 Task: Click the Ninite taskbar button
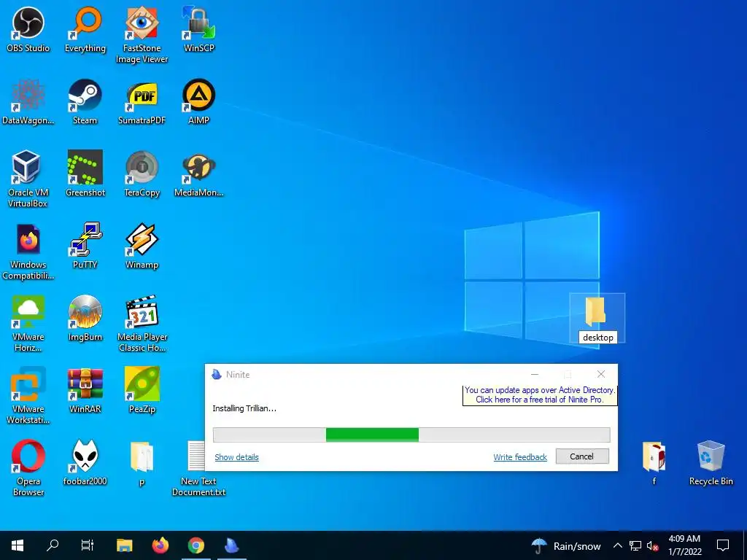click(232, 545)
